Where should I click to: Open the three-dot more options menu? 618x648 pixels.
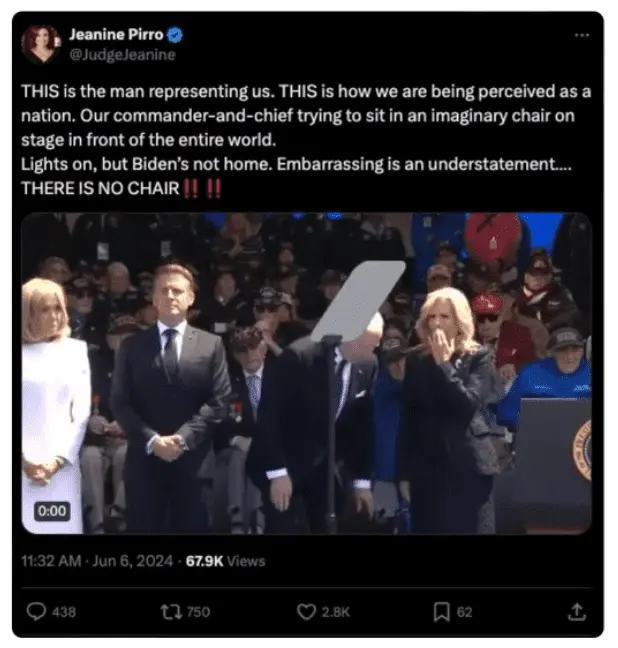tap(582, 35)
